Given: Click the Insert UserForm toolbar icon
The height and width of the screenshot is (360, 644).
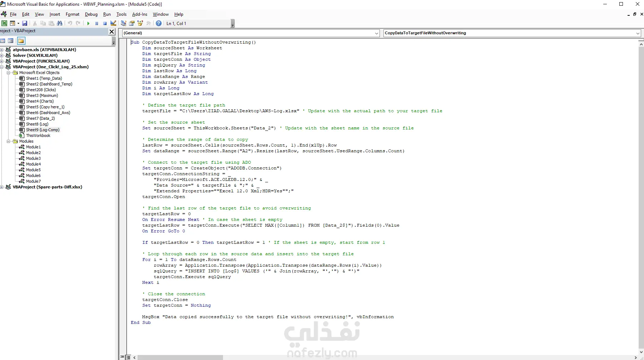Looking at the screenshot, I should 13,23.
